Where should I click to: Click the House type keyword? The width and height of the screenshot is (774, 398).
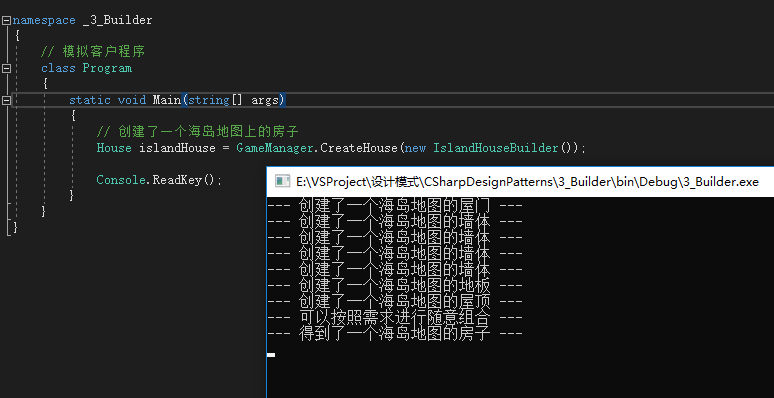[114, 148]
